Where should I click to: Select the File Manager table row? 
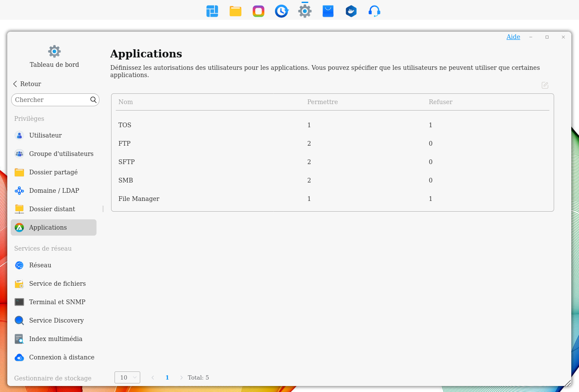[x=139, y=199]
